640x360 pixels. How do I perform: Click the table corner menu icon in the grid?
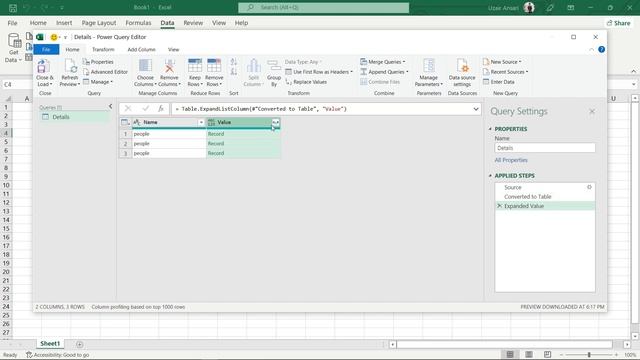click(x=125, y=122)
